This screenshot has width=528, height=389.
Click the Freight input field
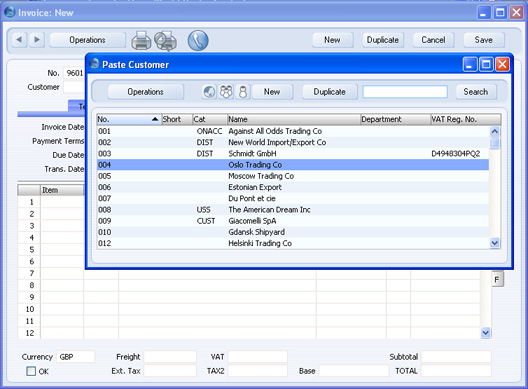point(170,357)
